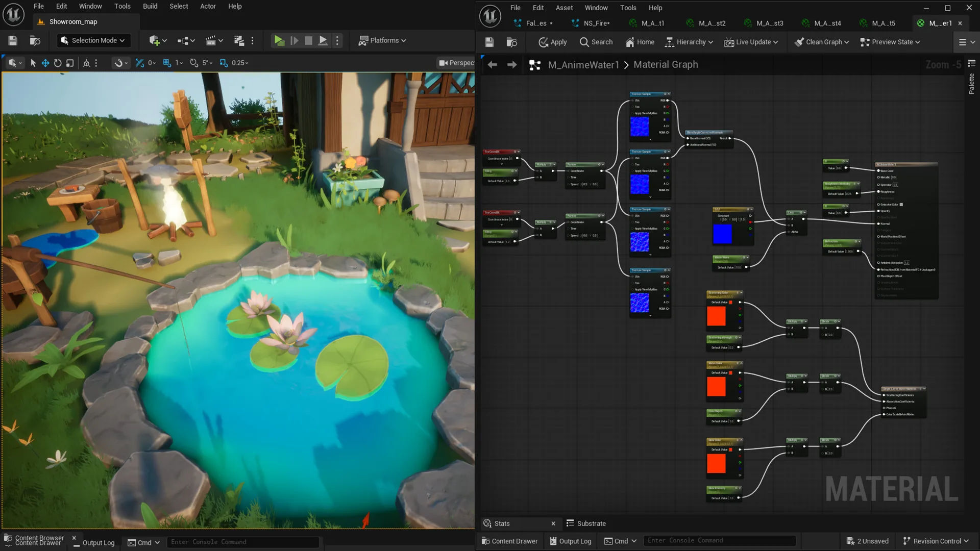
Task: Click the Search button in Material Editor
Action: pos(596,42)
